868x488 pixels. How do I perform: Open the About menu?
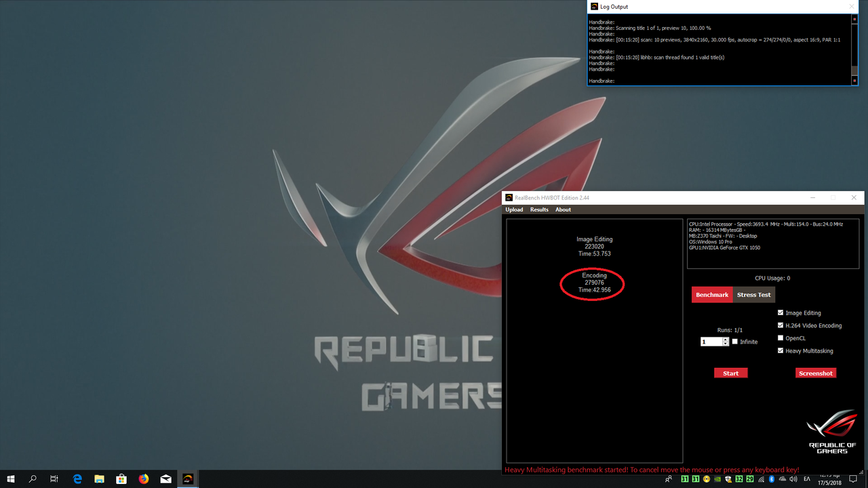564,209
